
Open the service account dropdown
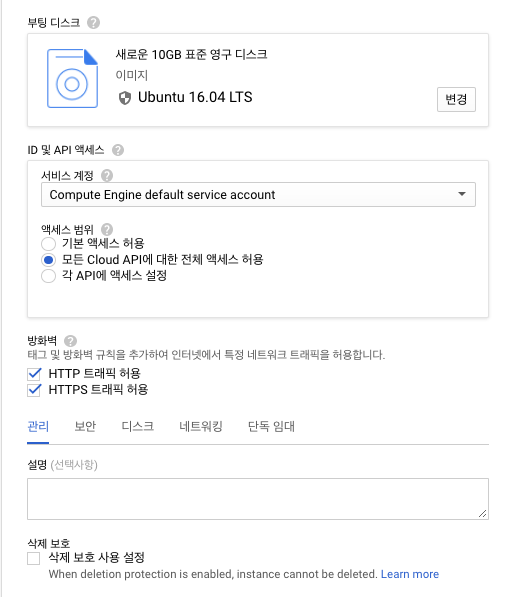tap(258, 195)
